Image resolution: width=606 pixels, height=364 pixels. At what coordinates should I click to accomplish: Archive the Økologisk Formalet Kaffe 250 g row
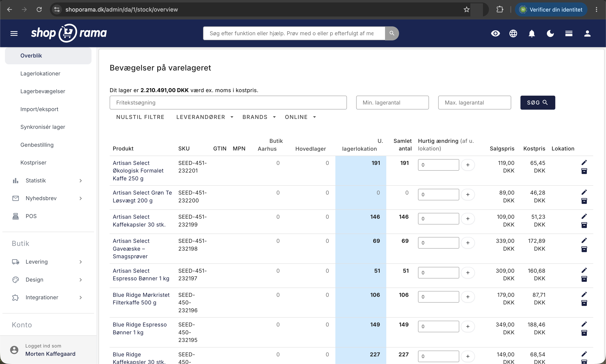[584, 171]
